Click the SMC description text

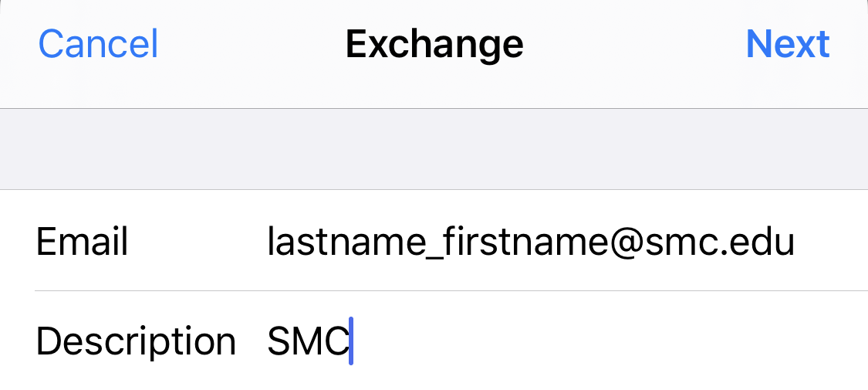coord(308,341)
